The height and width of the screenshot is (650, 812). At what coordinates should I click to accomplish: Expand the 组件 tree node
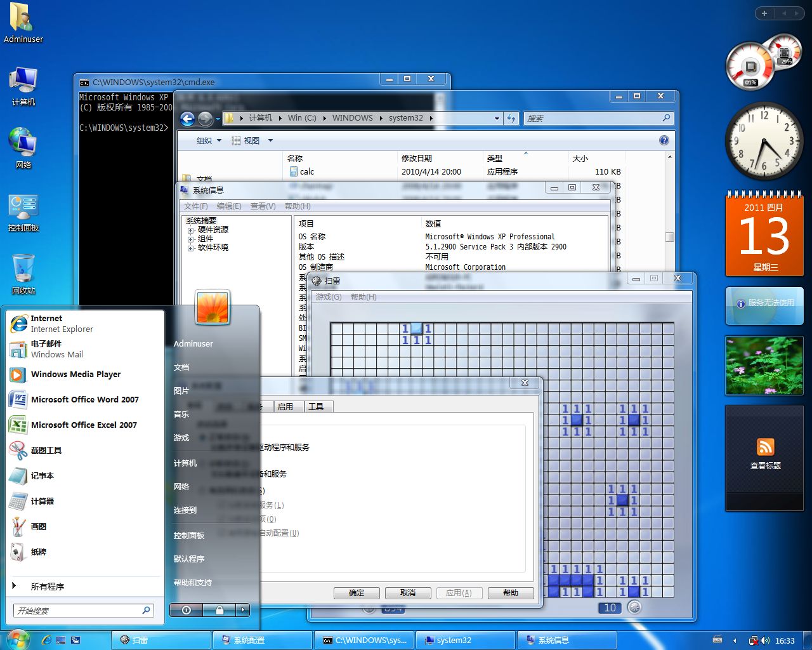(x=190, y=239)
